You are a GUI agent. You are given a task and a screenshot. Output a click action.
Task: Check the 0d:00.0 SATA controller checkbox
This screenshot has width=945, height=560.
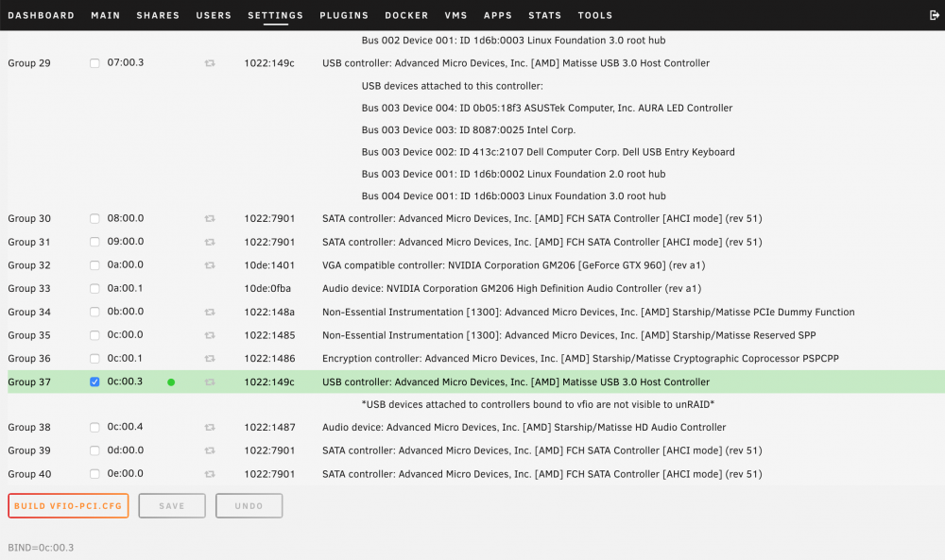click(x=94, y=451)
